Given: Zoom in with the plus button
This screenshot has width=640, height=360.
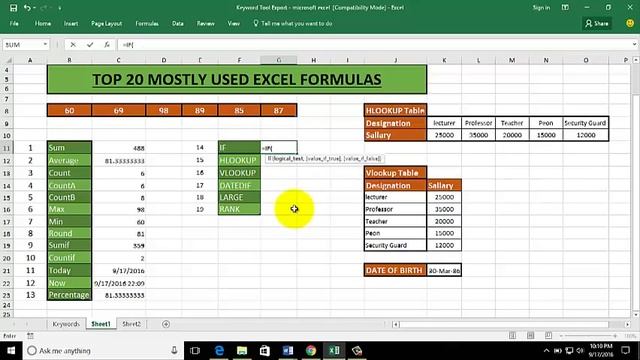Looking at the screenshot, I should (x=615, y=336).
